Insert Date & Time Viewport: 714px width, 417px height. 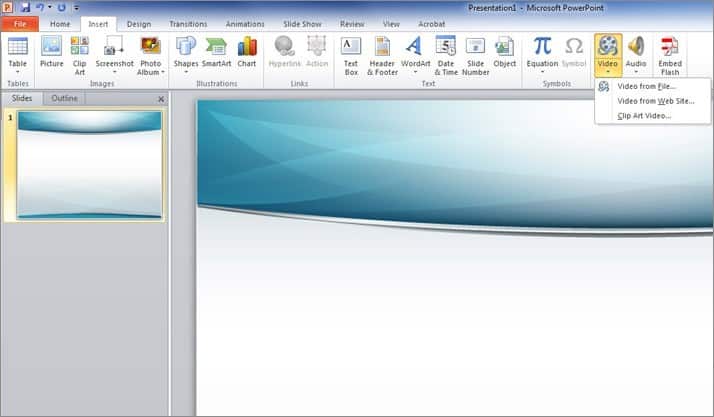click(445, 51)
